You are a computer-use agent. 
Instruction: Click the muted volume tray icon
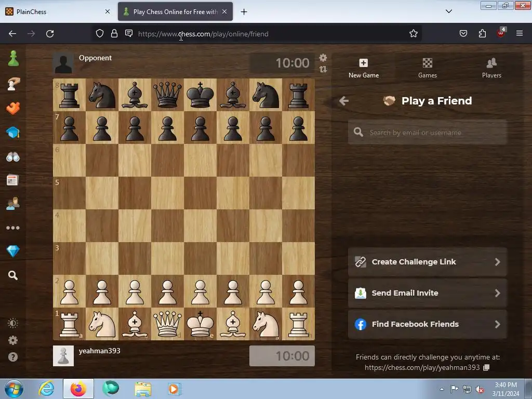pos(480,390)
